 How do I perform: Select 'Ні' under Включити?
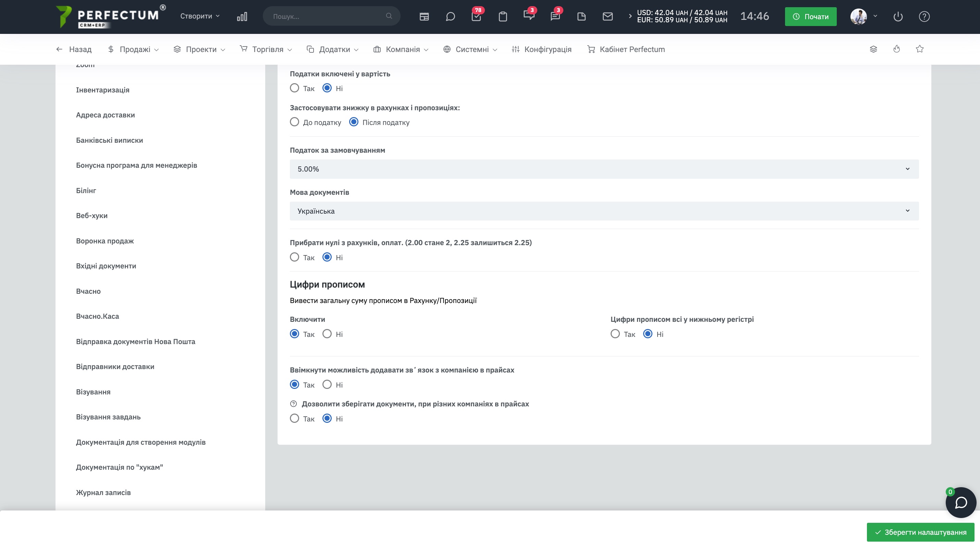coord(327,334)
